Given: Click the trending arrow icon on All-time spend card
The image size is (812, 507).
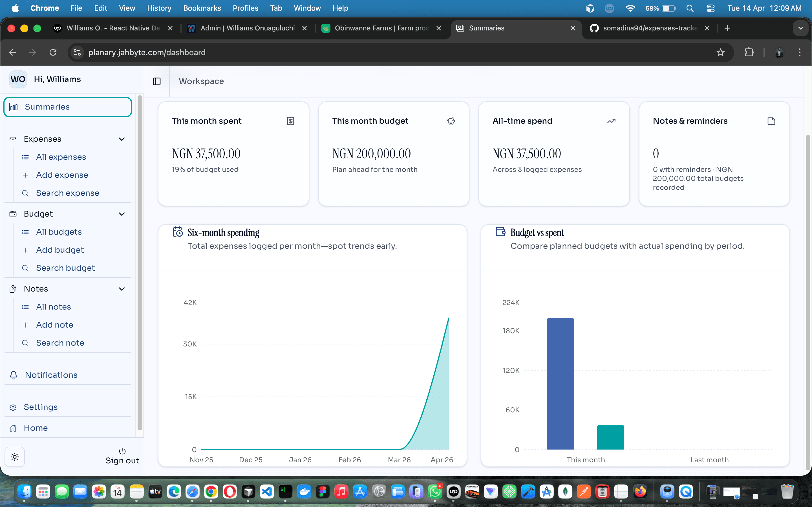Looking at the screenshot, I should coord(611,121).
